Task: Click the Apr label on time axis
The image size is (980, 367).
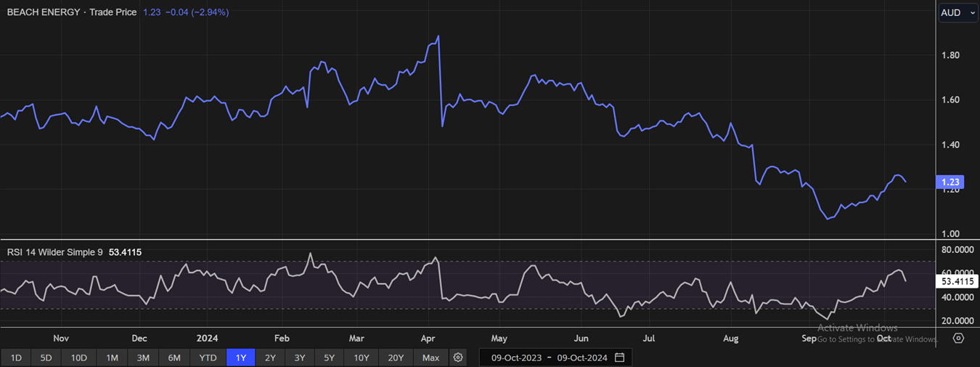Action: pyautogui.click(x=429, y=339)
